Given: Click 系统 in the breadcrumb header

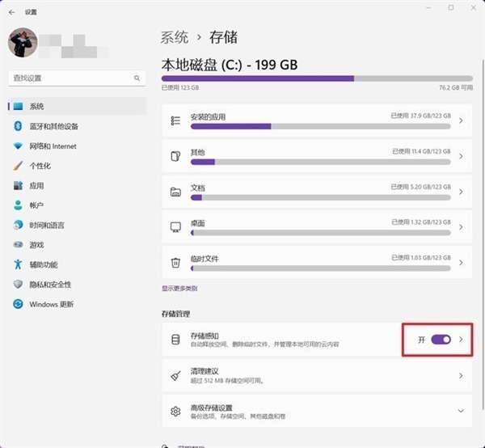Looking at the screenshot, I should [x=175, y=37].
